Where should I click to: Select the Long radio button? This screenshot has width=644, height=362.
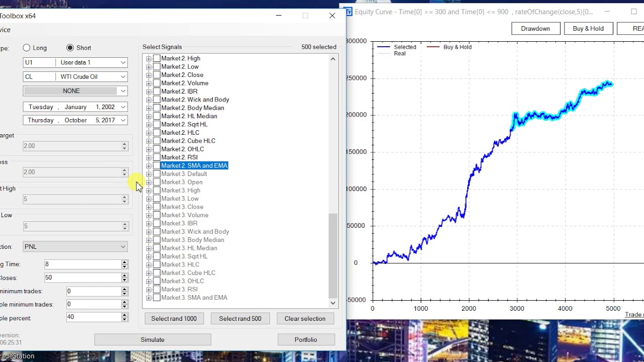[27, 48]
